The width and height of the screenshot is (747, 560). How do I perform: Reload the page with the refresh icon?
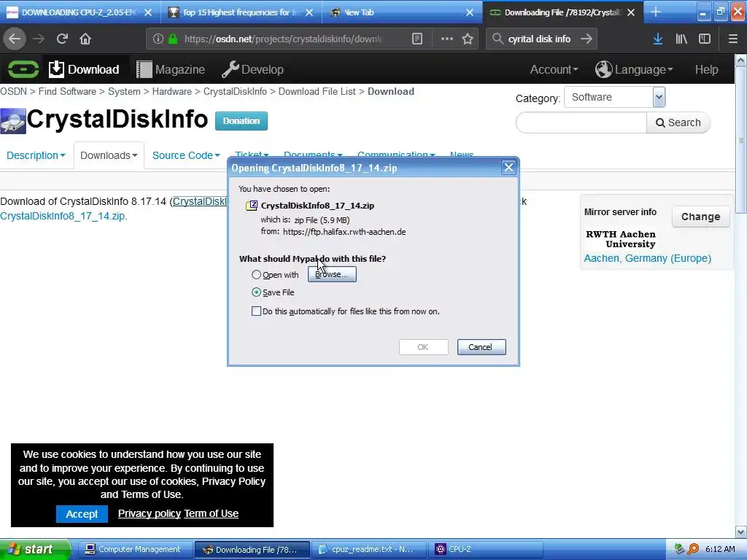(x=63, y=39)
